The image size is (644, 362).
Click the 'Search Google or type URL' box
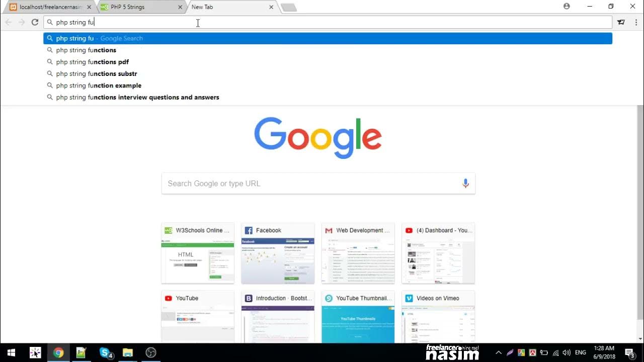click(x=318, y=184)
